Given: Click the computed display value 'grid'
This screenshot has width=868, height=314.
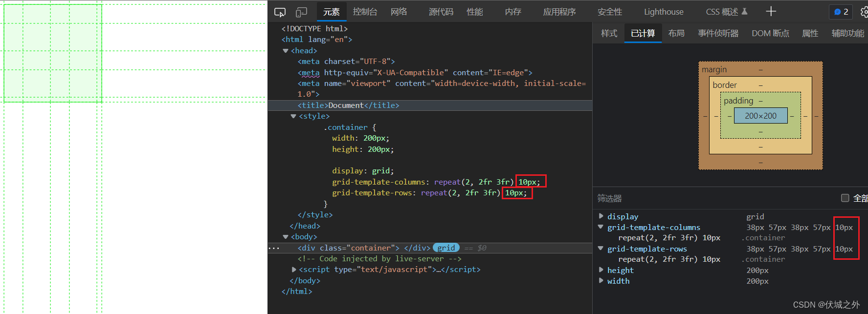Looking at the screenshot, I should pos(755,216).
